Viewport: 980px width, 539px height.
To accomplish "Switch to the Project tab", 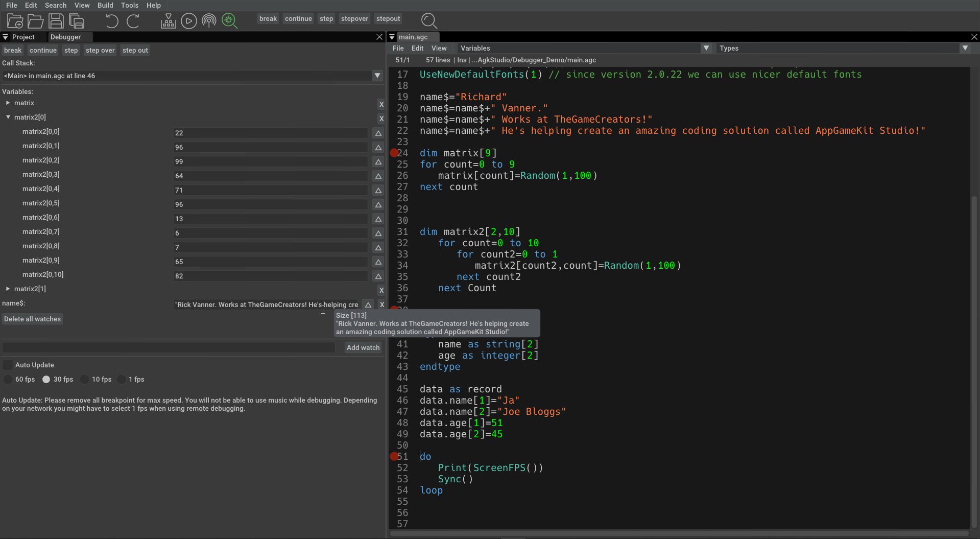I will click(x=22, y=37).
